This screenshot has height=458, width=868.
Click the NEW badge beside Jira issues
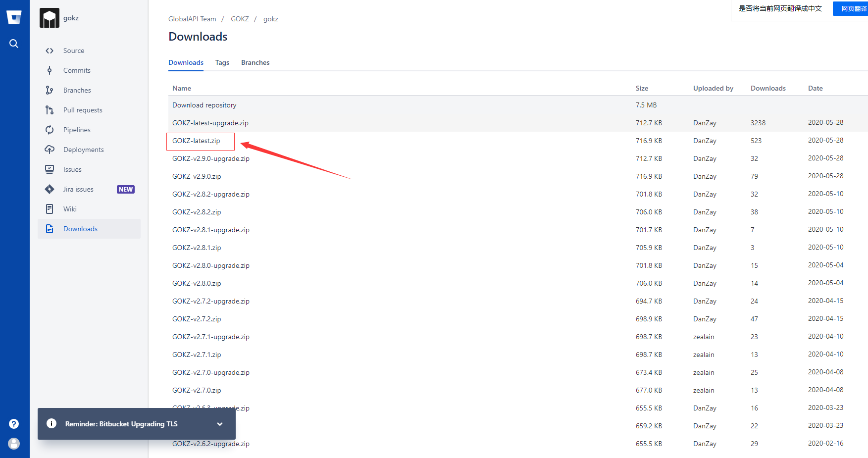126,189
